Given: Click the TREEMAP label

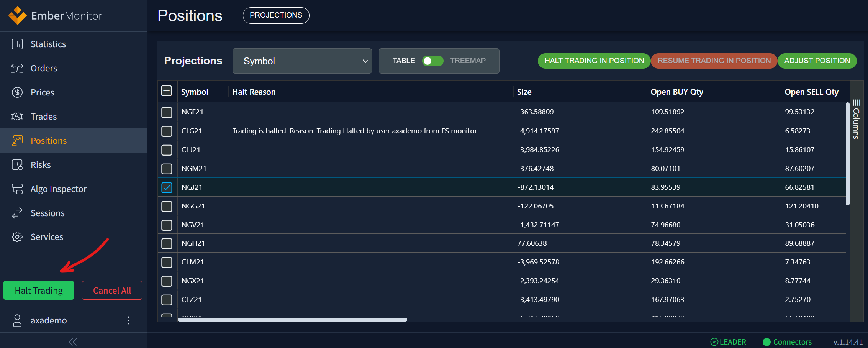Looking at the screenshot, I should click(468, 61).
